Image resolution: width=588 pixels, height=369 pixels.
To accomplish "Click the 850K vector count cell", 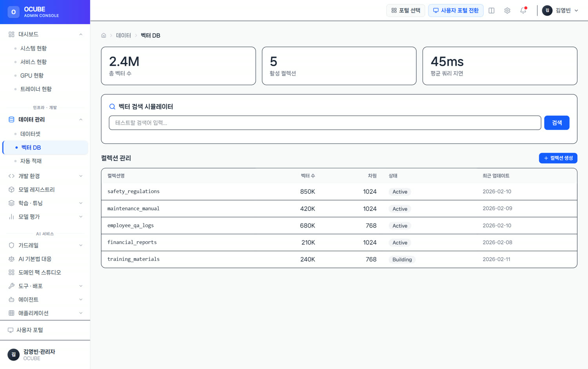I will click(x=307, y=192).
